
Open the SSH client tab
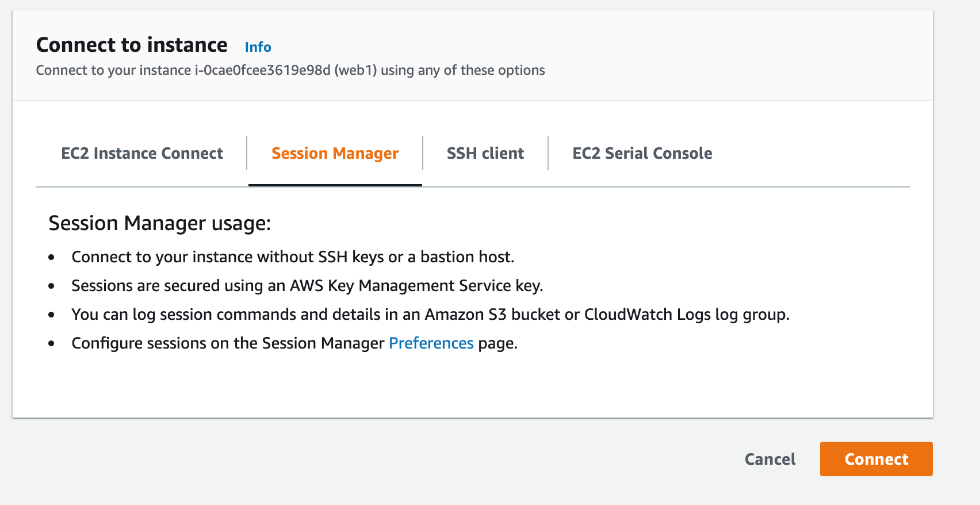click(x=485, y=154)
